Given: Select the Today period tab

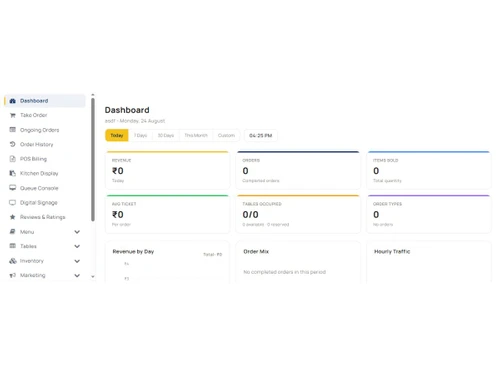Looking at the screenshot, I should (117, 135).
